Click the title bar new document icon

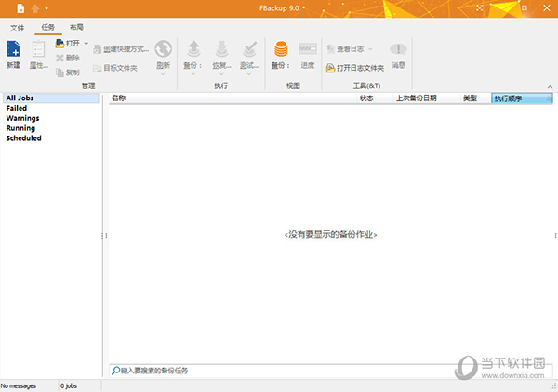click(x=20, y=8)
